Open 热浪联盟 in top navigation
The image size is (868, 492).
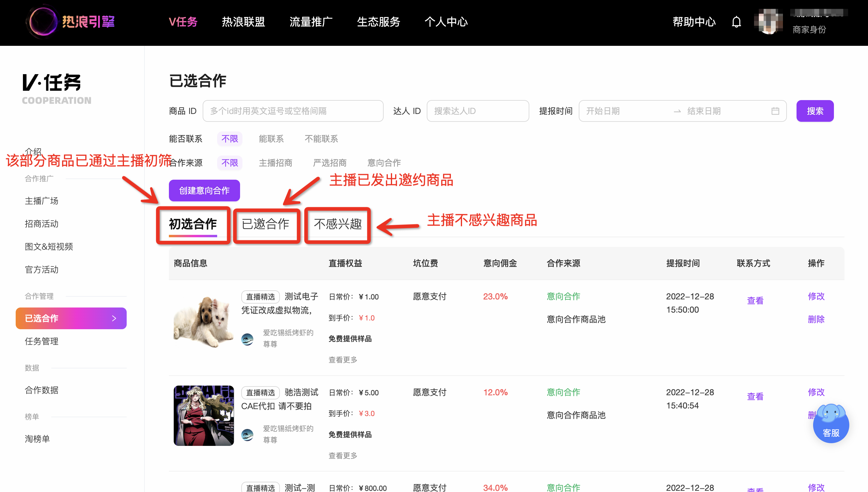243,22
